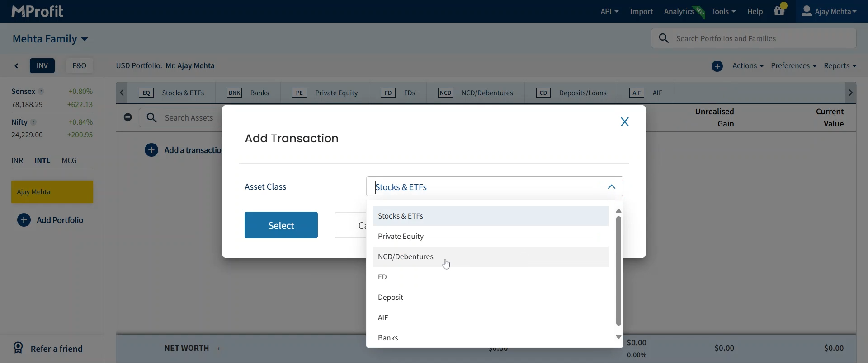Switch to the INR currency view

[x=17, y=161]
